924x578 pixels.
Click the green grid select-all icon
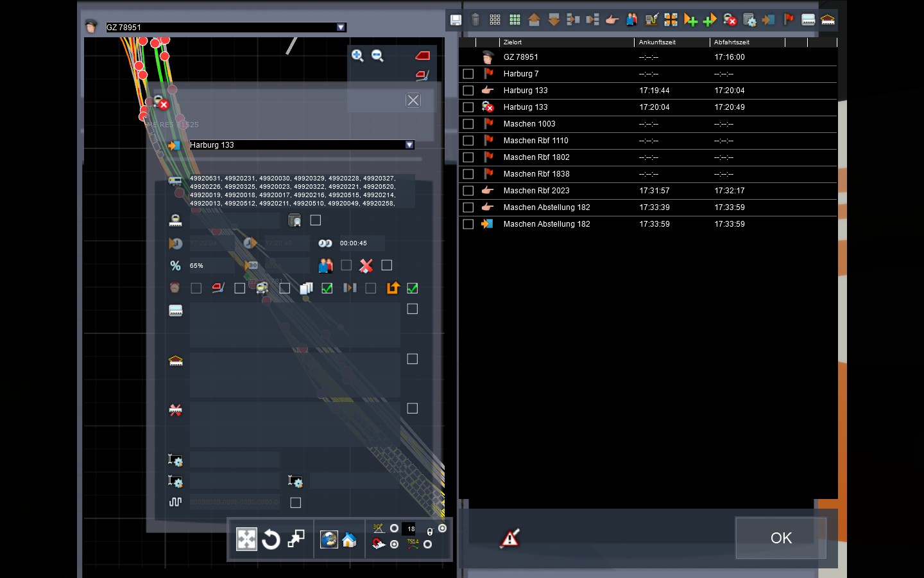515,20
